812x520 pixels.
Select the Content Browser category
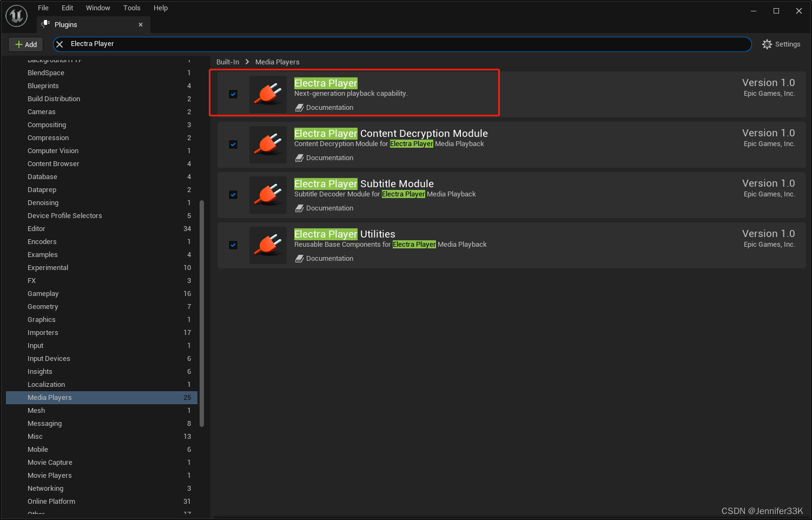102,164
